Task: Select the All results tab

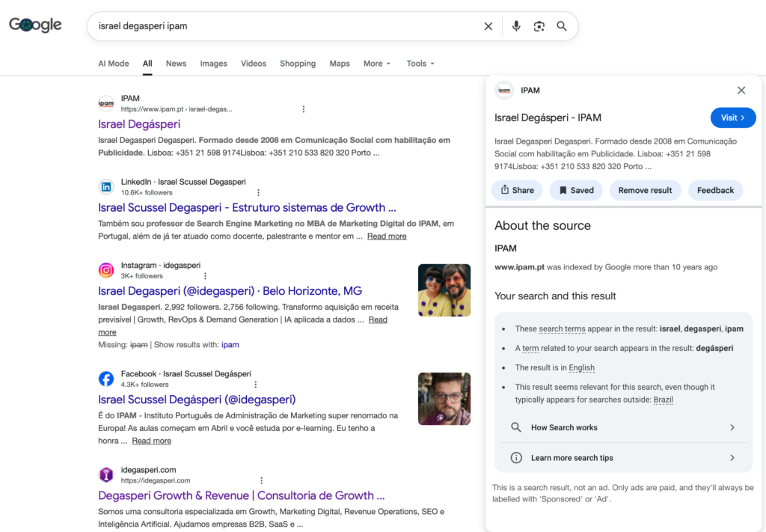Action: tap(147, 64)
